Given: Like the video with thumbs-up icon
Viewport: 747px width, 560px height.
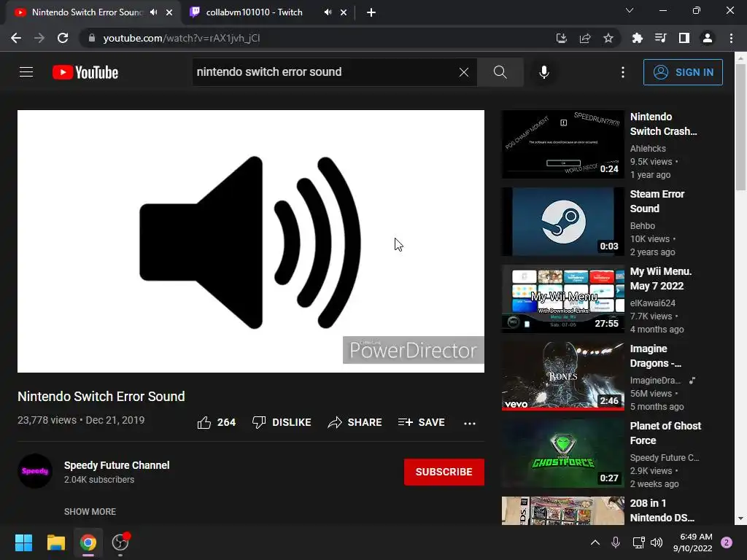Looking at the screenshot, I should [204, 422].
